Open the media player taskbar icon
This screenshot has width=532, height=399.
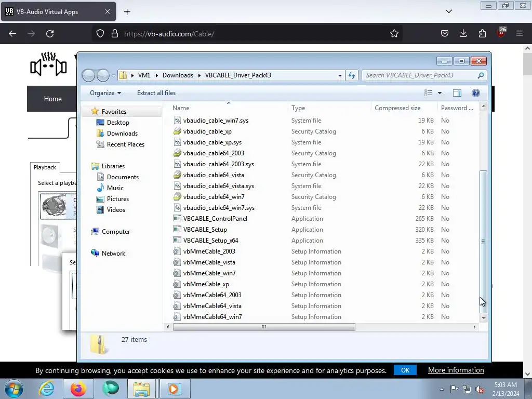tap(175, 389)
